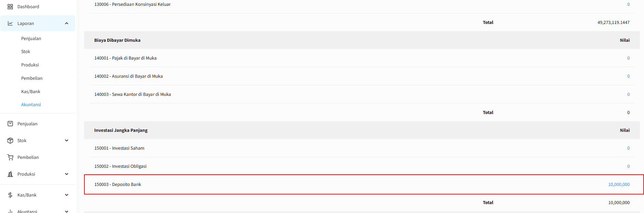Select Kas/Bank under Laporan

click(x=31, y=91)
